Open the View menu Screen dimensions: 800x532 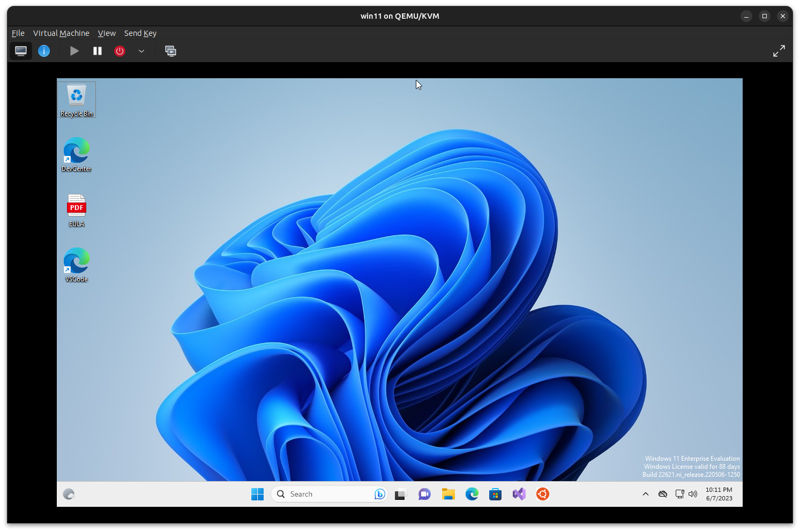click(107, 33)
